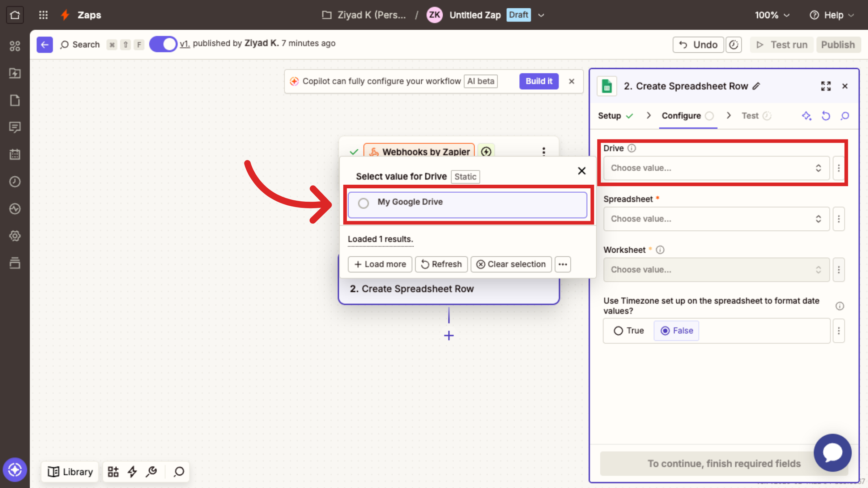
Task: Open Settings gear in left sidebar
Action: 15,236
